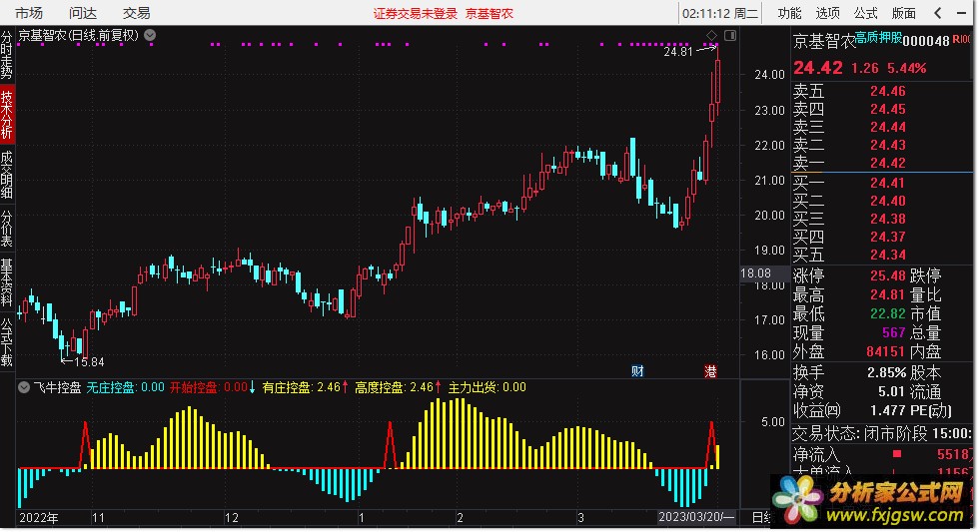980x532 pixels.
Task: Click the 2022年 label on the time axis
Action: pos(39,518)
